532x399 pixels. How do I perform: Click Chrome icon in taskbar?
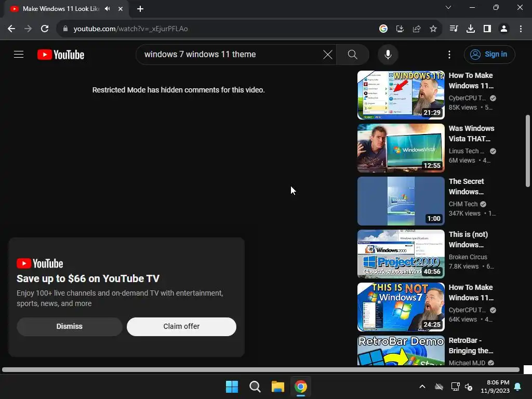coord(301,387)
